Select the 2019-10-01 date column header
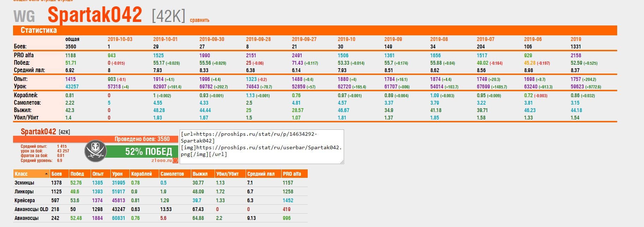Image resolution: width=644 pixels, height=227 pixels. (x=165, y=39)
